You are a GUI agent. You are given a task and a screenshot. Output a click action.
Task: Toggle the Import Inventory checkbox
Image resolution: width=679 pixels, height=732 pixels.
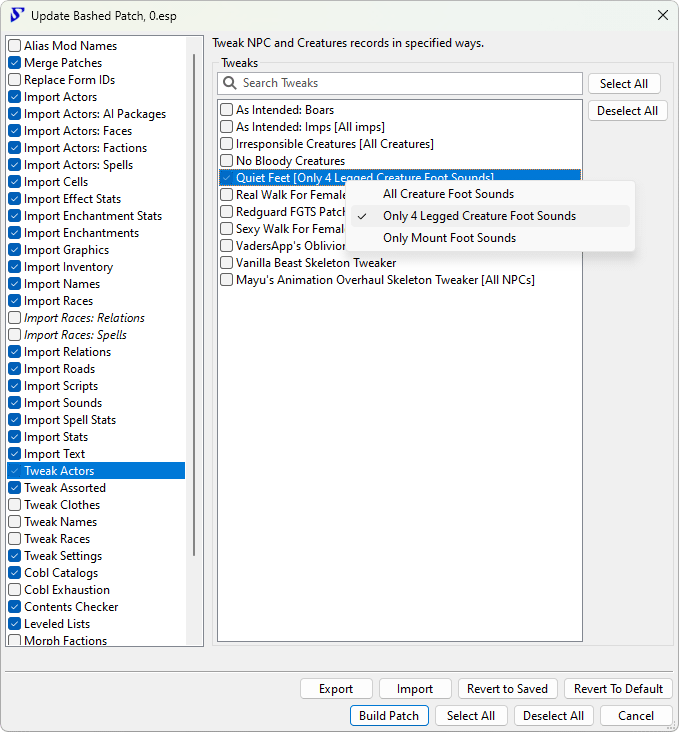tap(15, 267)
